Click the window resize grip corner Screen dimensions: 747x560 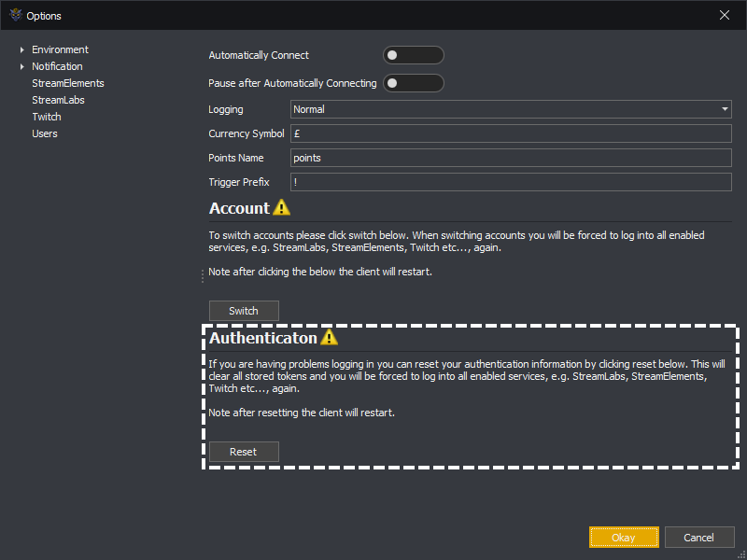[x=740, y=553]
